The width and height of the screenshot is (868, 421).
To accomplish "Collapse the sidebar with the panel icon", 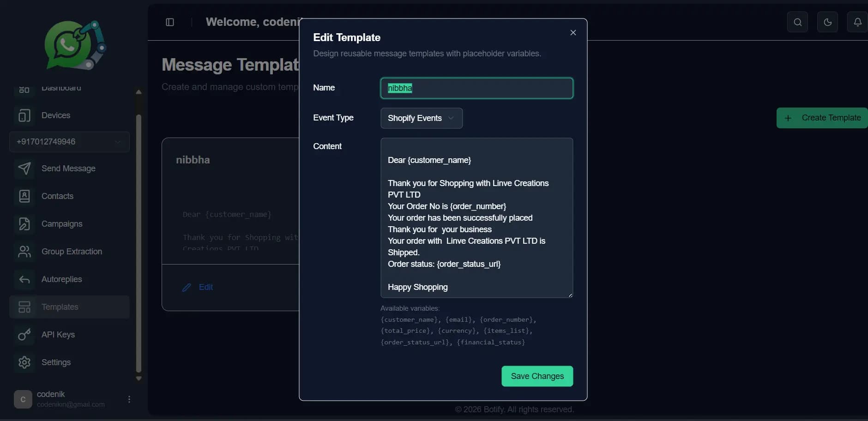I will click(x=170, y=22).
